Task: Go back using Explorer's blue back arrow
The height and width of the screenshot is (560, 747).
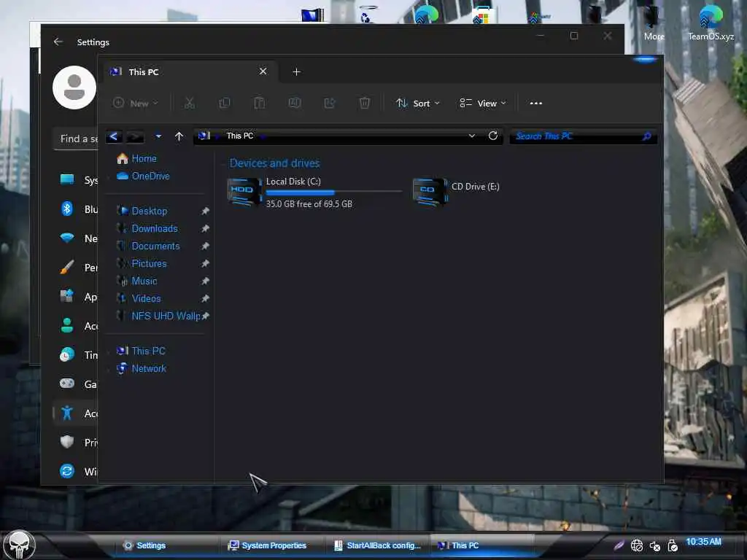Action: [113, 136]
